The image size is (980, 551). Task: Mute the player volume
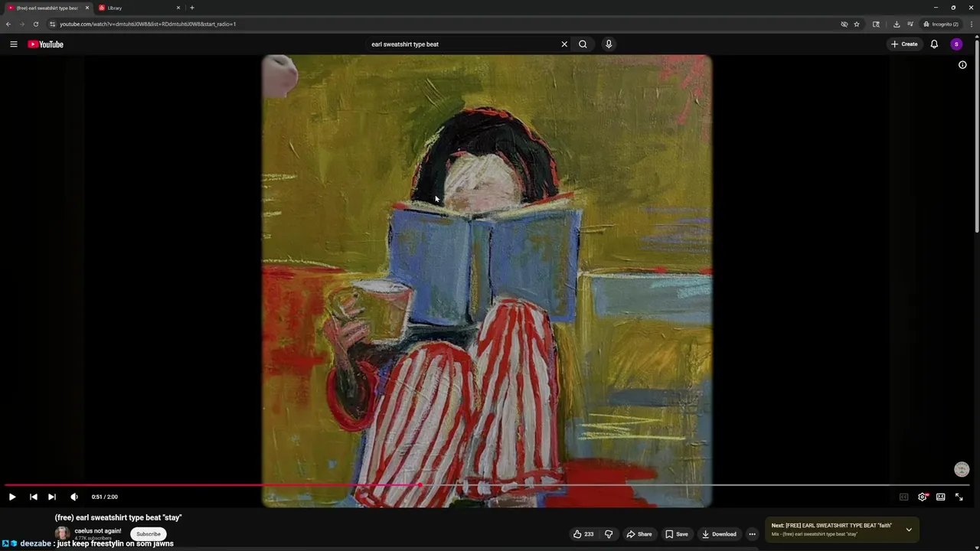74,497
